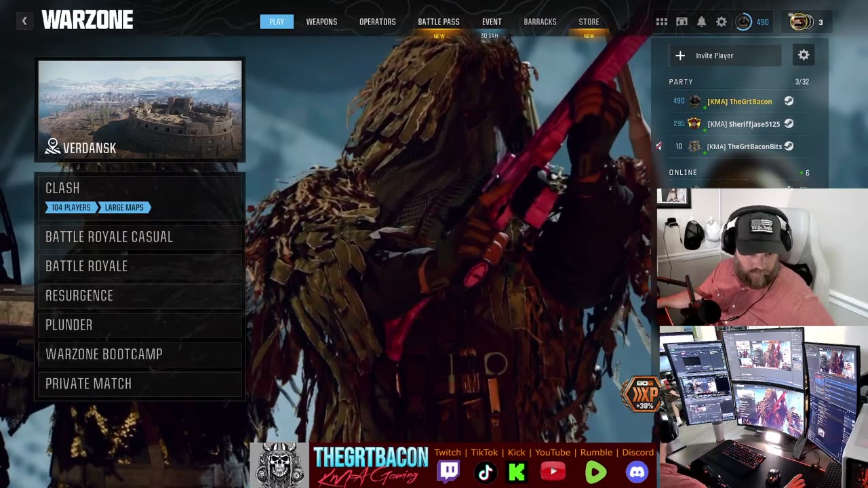Viewport: 868px width, 488px height.
Task: Click Sheriffjase5125's rank emblem
Action: 694,123
